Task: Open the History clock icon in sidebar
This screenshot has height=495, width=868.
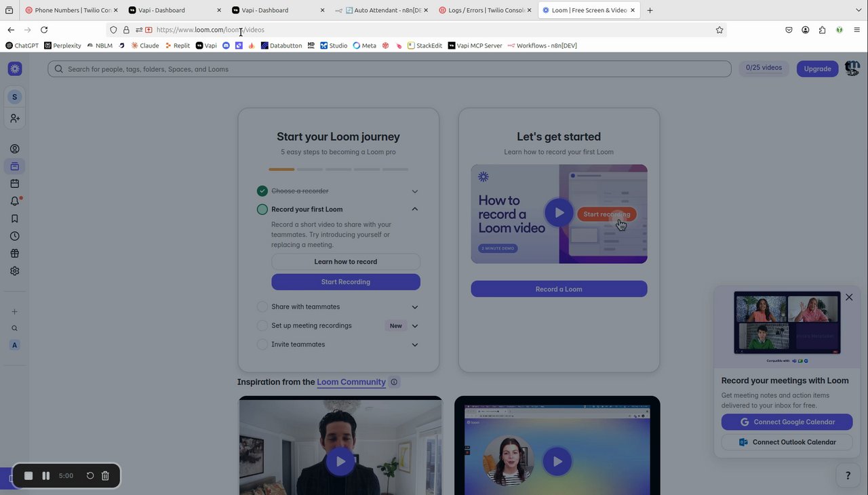Action: [x=15, y=236]
